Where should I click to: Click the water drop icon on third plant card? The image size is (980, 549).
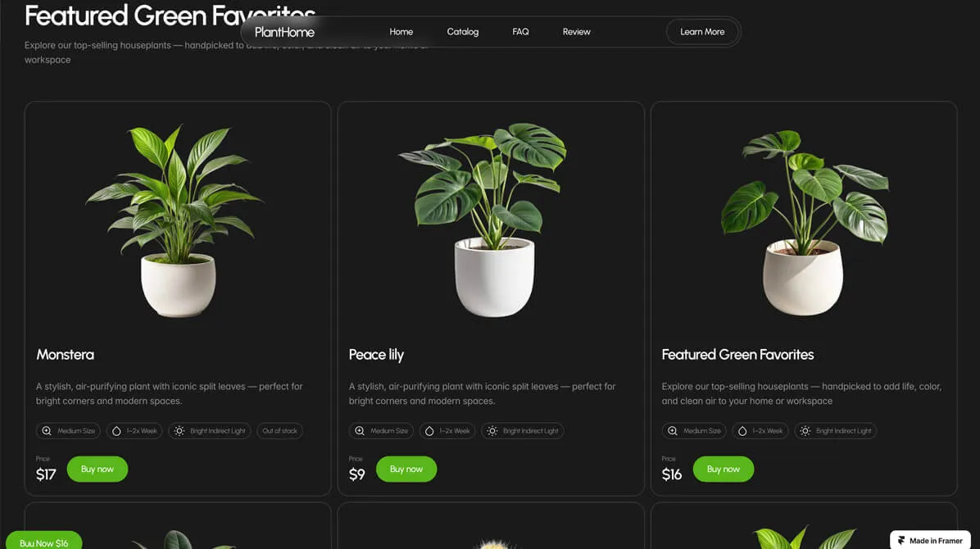click(x=742, y=431)
